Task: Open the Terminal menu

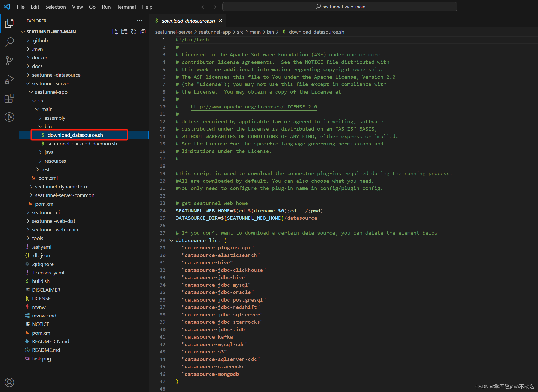Action: (126, 7)
